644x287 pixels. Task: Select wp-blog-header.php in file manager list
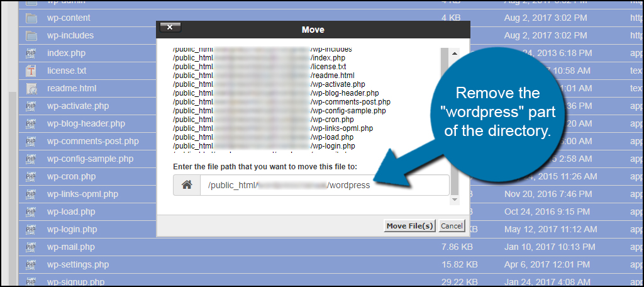click(x=86, y=124)
